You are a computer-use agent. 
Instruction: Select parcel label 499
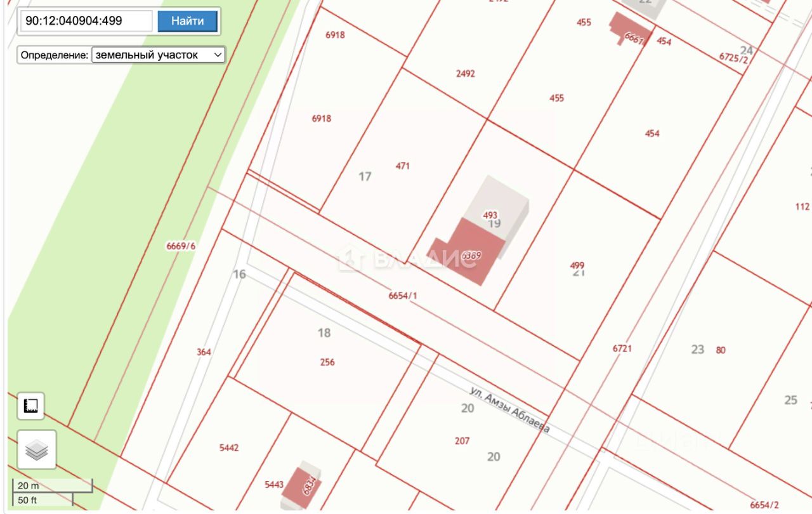pyautogui.click(x=577, y=265)
